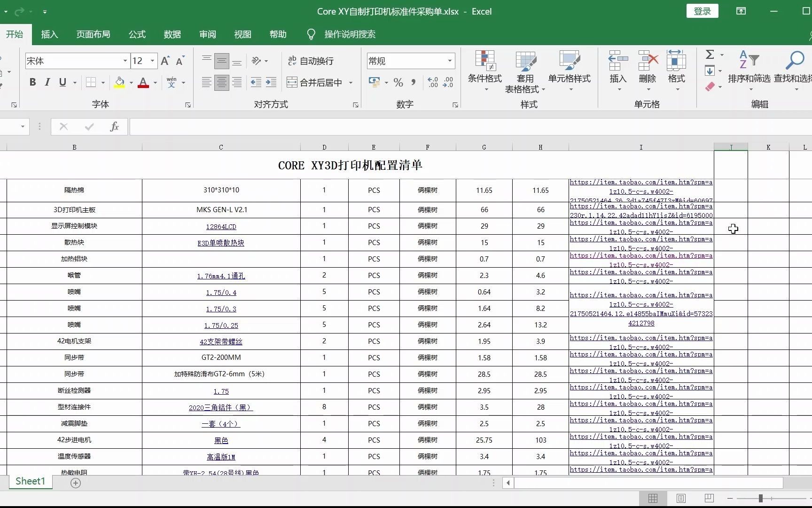Adjust zoom slider handle

[760, 498]
